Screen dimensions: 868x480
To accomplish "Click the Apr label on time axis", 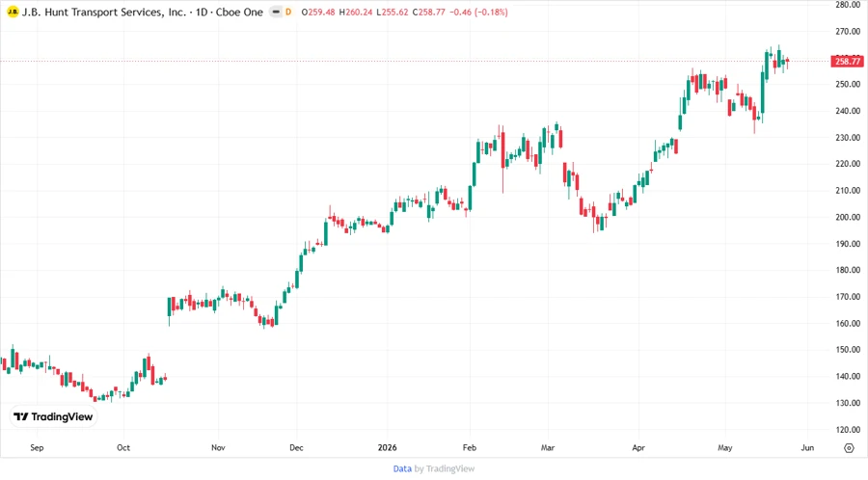I will (x=638, y=448).
